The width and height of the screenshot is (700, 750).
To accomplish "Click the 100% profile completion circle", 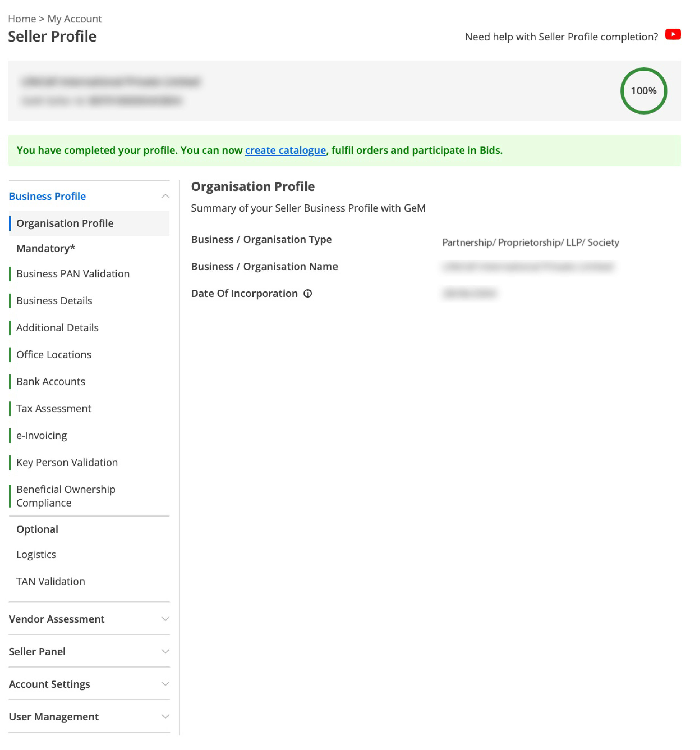I will (x=643, y=91).
